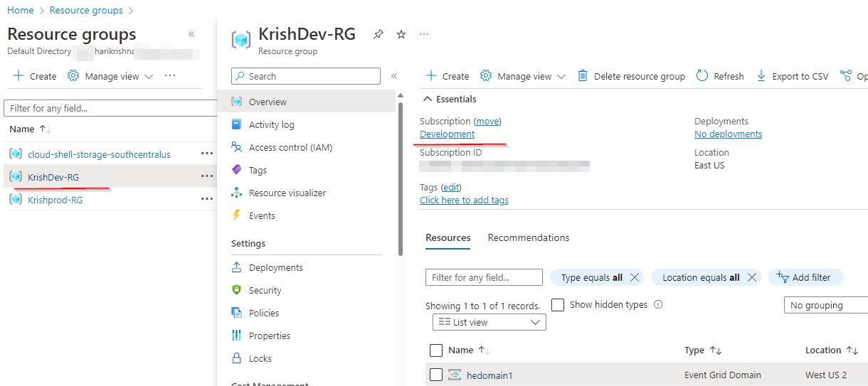
Task: Open the Activity log menu item
Action: point(271,124)
